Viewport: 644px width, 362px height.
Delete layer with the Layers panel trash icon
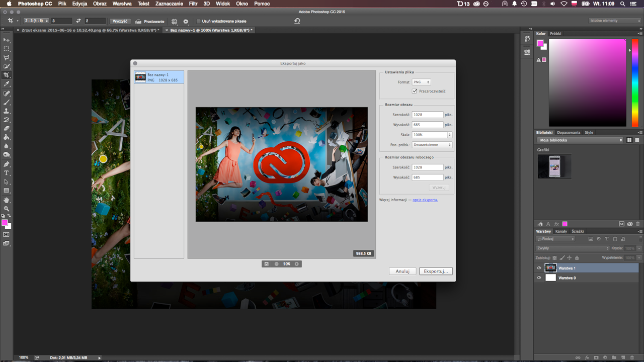(x=632, y=358)
